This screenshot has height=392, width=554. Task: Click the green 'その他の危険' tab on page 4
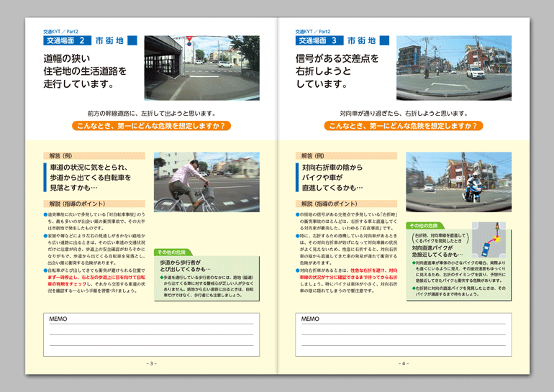tap(424, 225)
